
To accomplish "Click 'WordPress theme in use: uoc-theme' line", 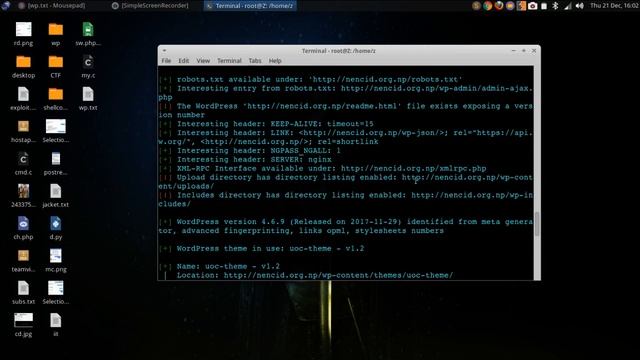I will click(270, 249).
